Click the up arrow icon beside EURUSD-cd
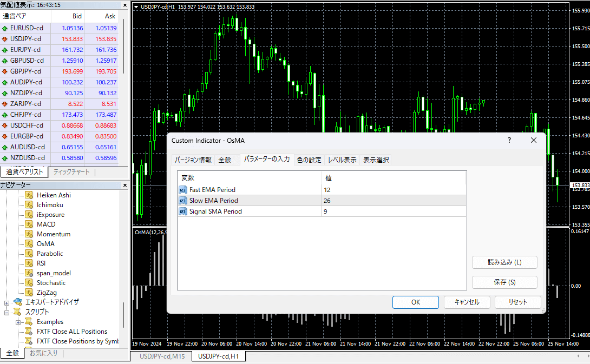 (x=5, y=28)
